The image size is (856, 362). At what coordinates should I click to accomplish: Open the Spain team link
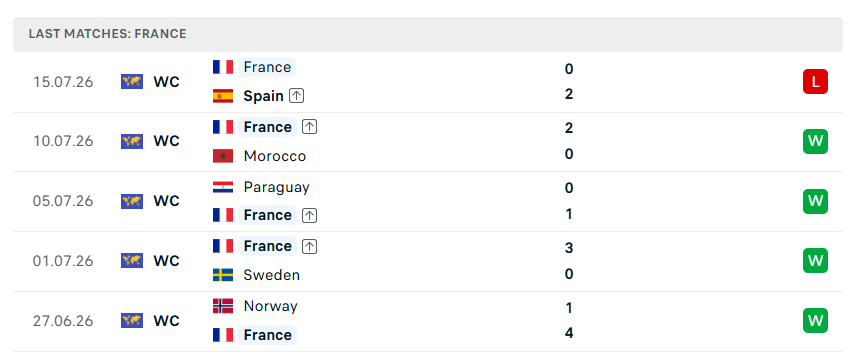click(264, 96)
